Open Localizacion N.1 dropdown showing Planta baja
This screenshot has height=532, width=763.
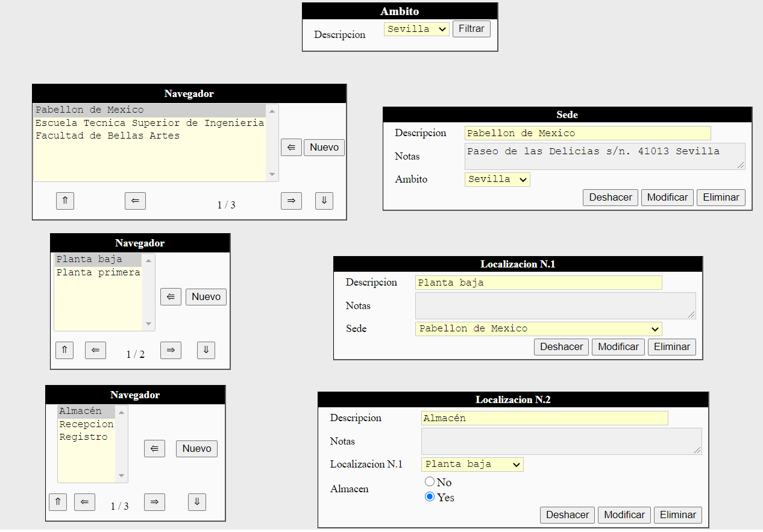[x=472, y=465]
